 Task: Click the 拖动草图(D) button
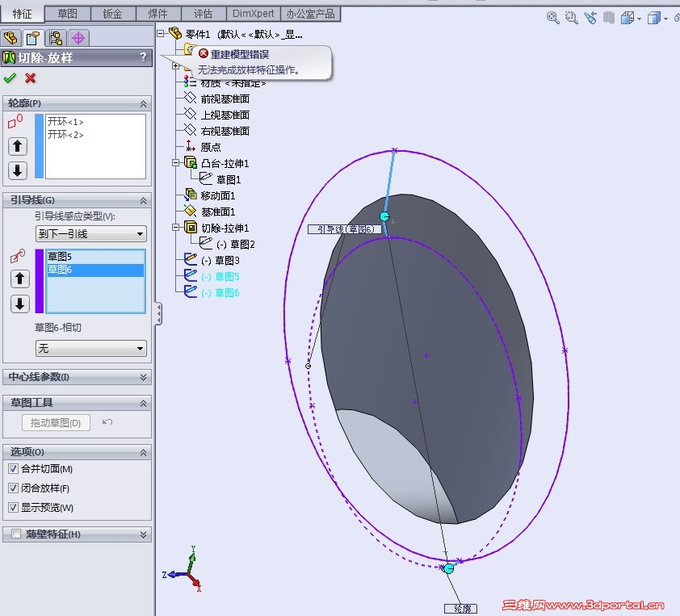coord(56,422)
